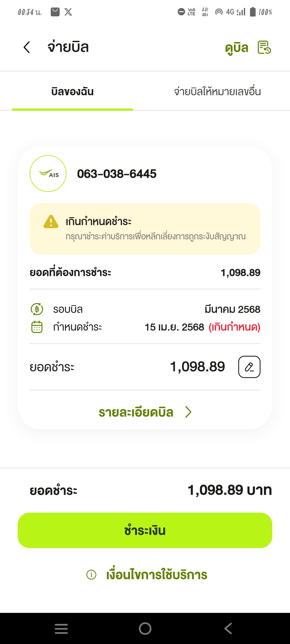Open the รายละเอียดบิล bill details link
290x644 pixels.
(136, 412)
